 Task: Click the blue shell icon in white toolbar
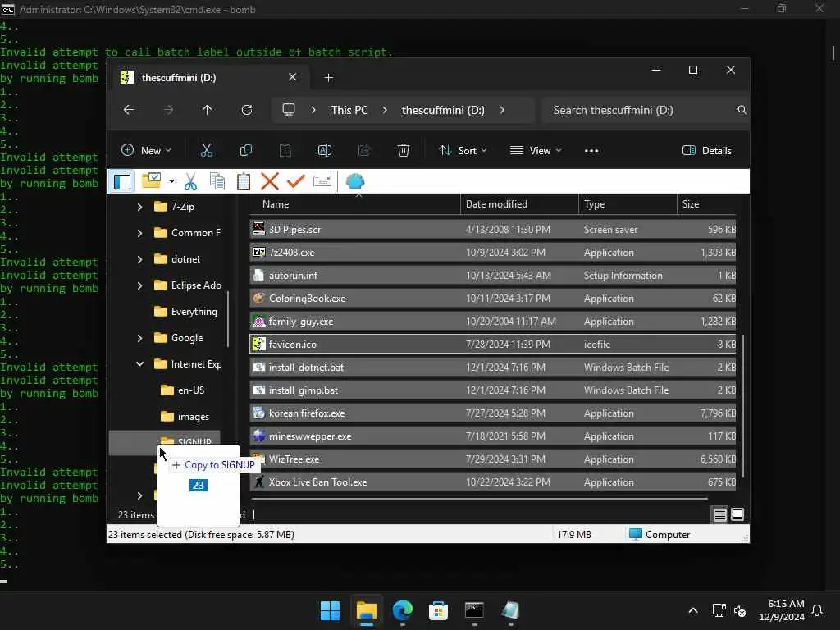click(x=354, y=181)
